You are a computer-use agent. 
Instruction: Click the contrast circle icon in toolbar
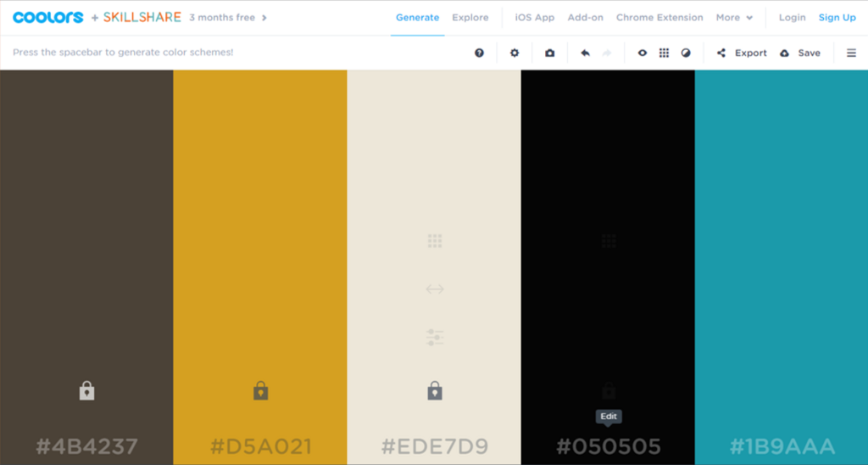[x=686, y=53]
